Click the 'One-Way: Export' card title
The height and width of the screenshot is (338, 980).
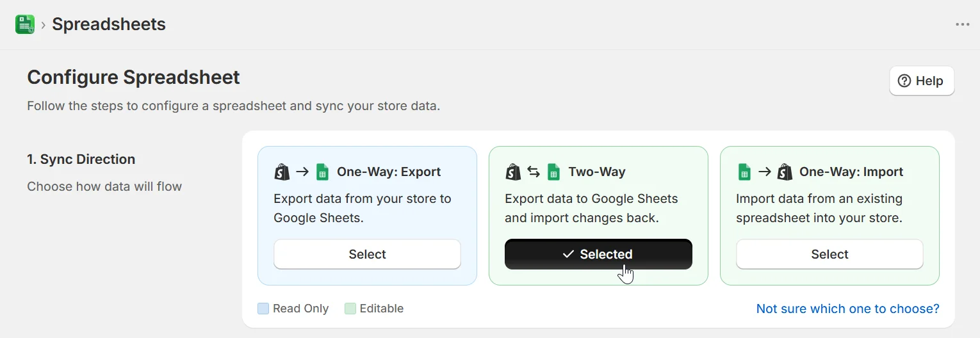389,172
